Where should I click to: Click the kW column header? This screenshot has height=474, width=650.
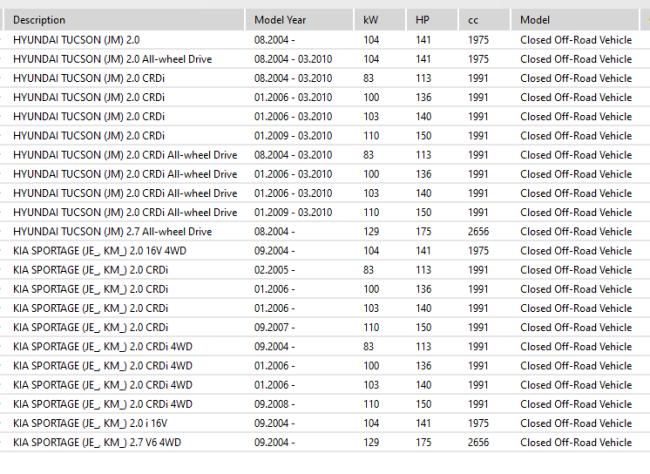tap(379, 20)
